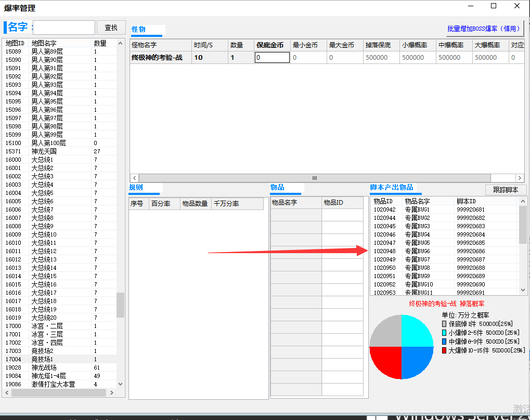Select the 怪物 tab label
530x420 pixels.
click(x=138, y=30)
